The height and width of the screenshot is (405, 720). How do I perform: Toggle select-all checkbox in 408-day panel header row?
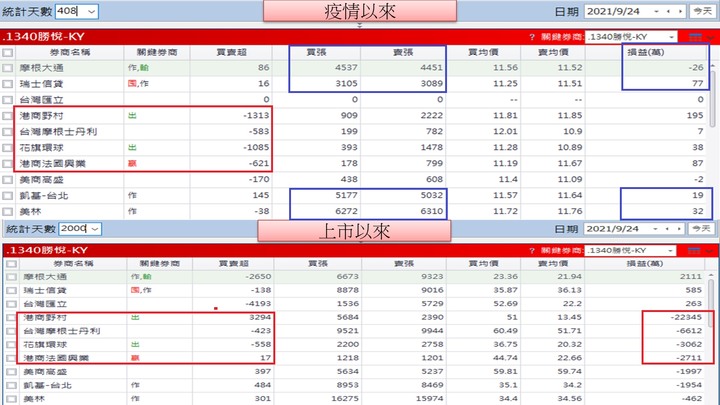tap(8, 52)
